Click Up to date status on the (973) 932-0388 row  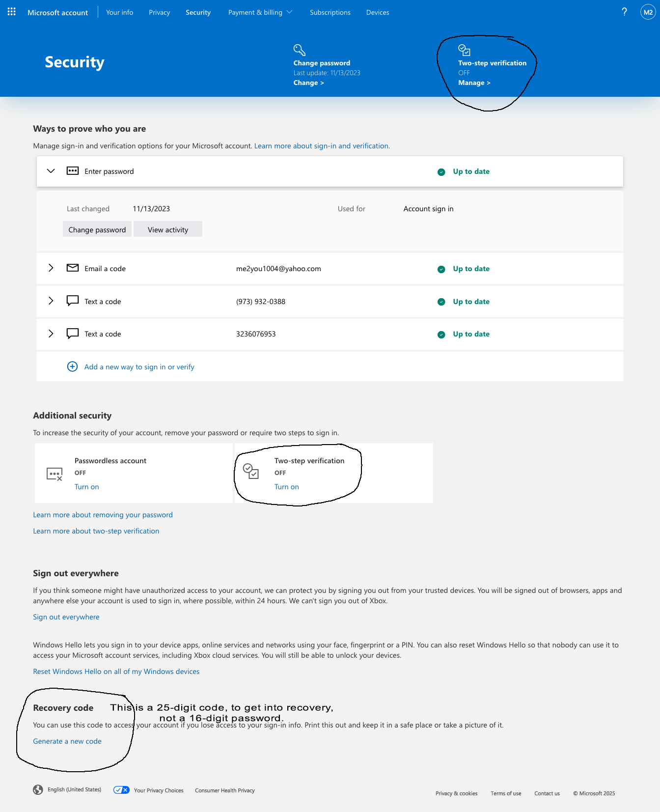tap(471, 302)
